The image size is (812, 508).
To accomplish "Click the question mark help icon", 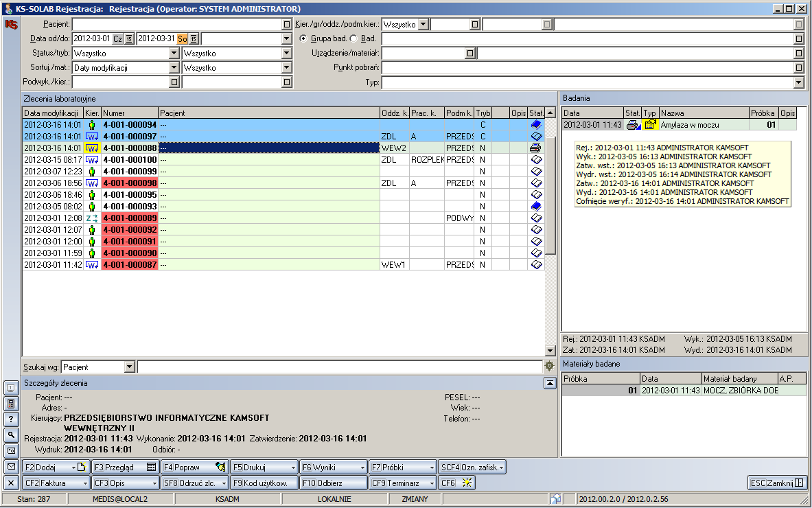I will (11, 419).
